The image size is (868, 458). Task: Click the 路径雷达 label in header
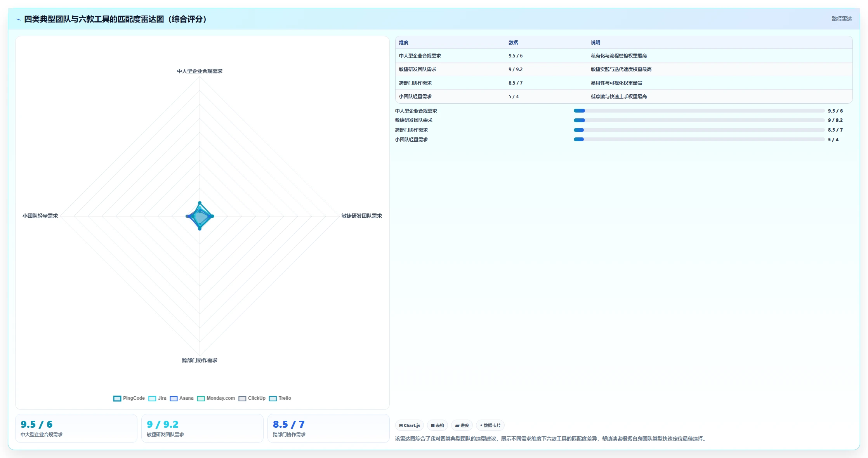842,19
